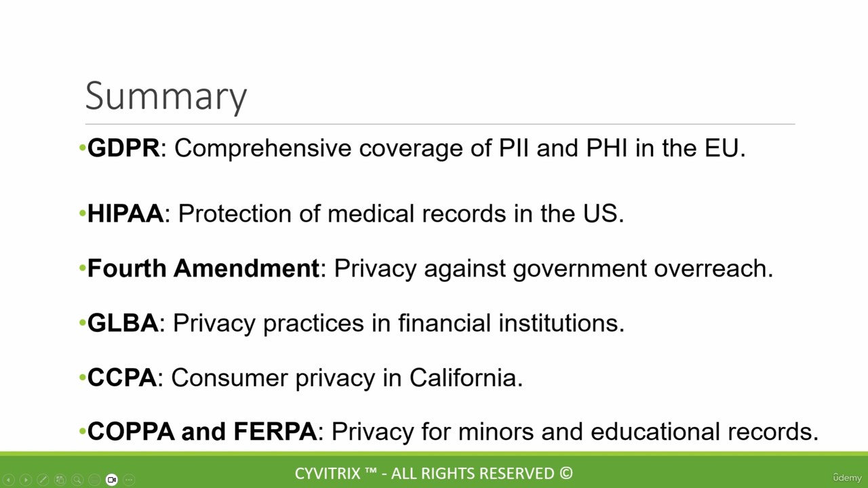
Task: Click 'Consumer privacy in California' text
Action: (x=347, y=378)
